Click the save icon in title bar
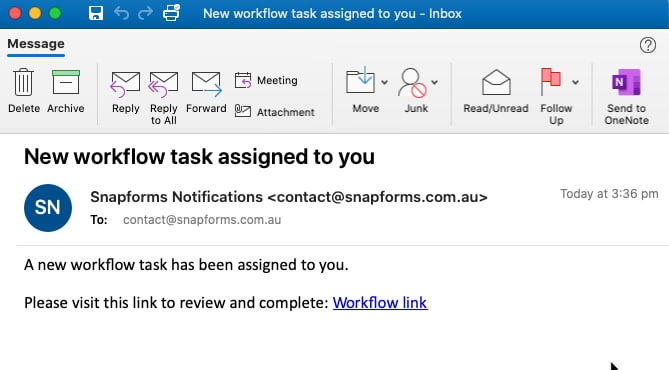669x370 pixels. point(96,13)
